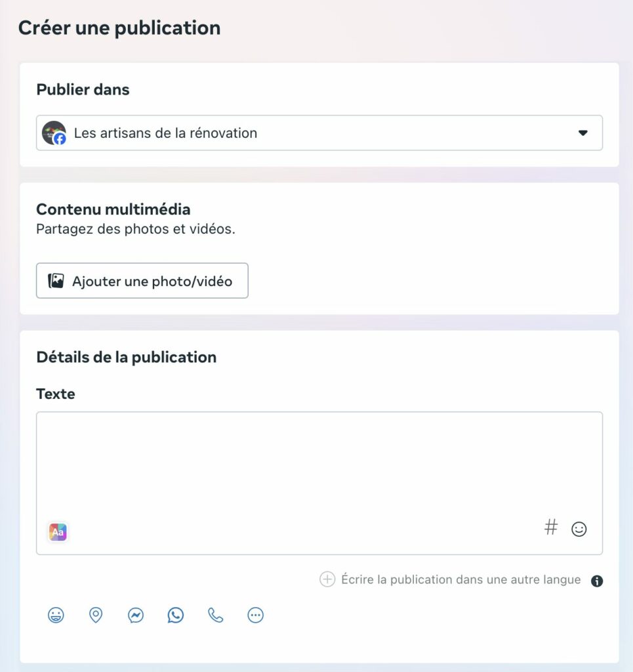Click the plus circle to add another language
The height and width of the screenshot is (672, 633).
point(327,579)
